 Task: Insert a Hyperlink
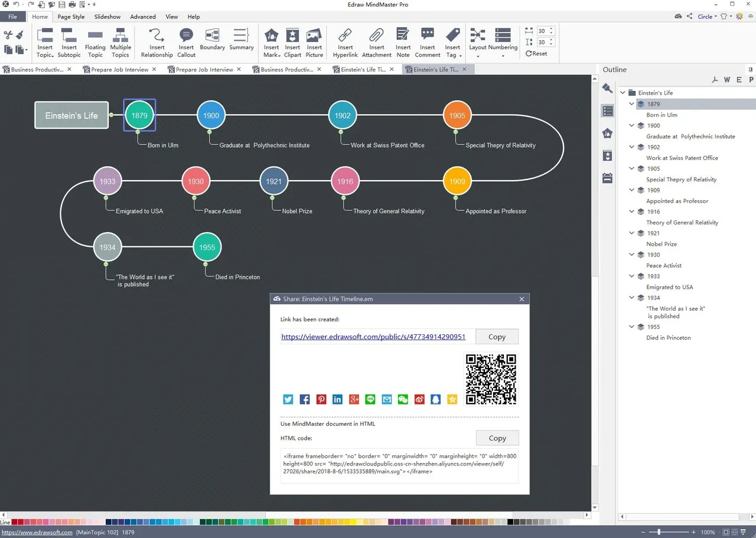click(345, 43)
